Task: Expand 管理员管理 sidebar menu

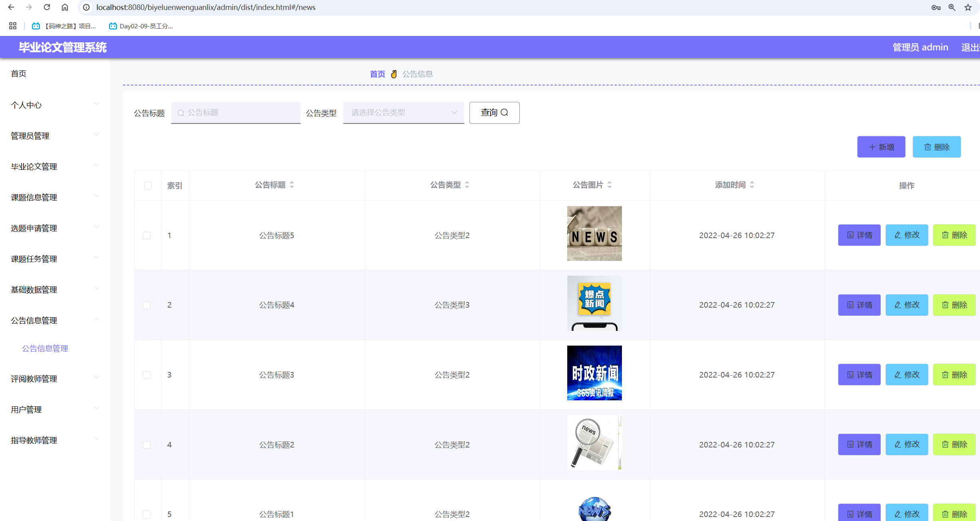Action: click(x=55, y=136)
